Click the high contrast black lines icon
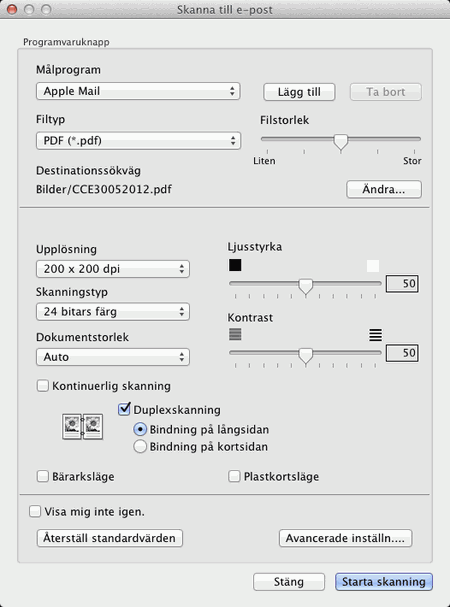 pyautogui.click(x=375, y=335)
